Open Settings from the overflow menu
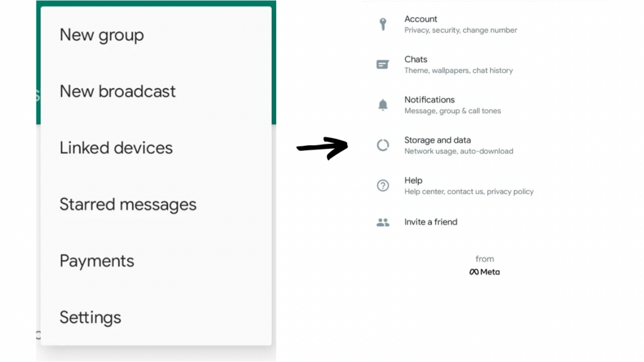Viewport: 644px width, 362px height. (x=91, y=318)
